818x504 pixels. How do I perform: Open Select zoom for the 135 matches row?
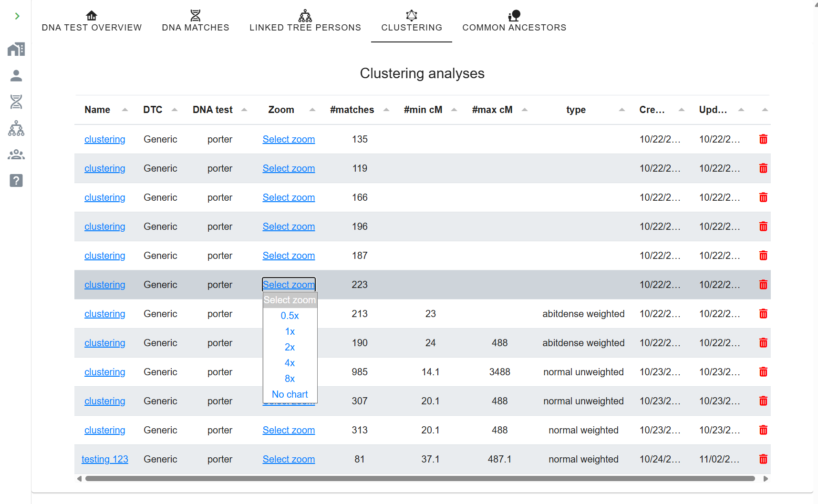click(289, 139)
